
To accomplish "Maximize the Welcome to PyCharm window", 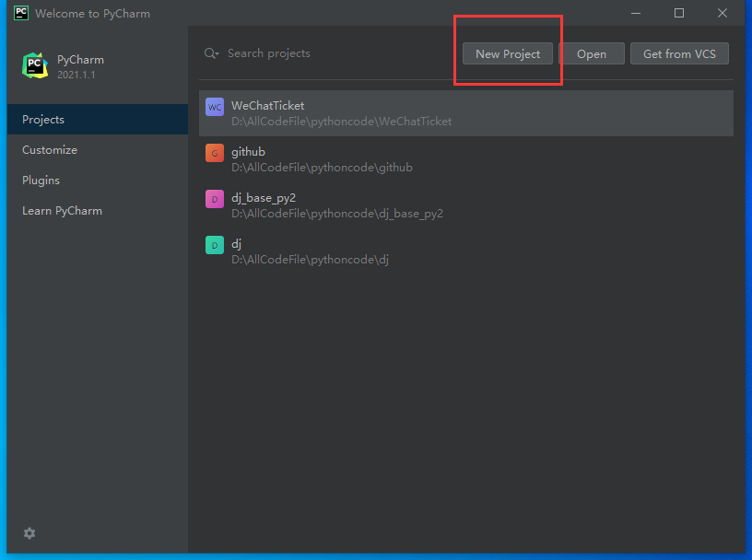I will (679, 13).
